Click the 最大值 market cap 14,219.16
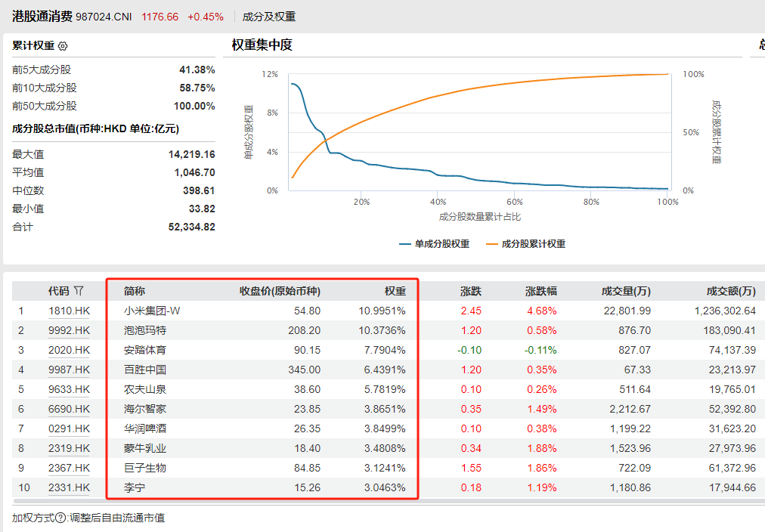Viewport: 765px width, 532px height. (x=192, y=154)
